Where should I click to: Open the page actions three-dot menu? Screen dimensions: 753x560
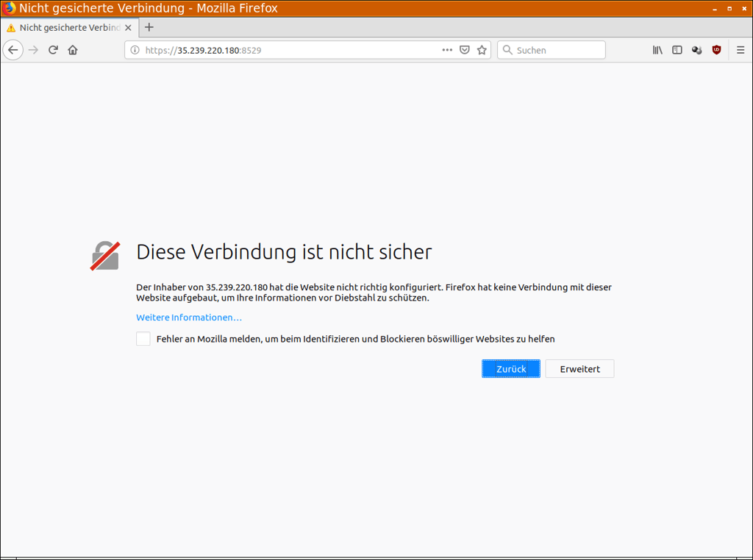(446, 49)
